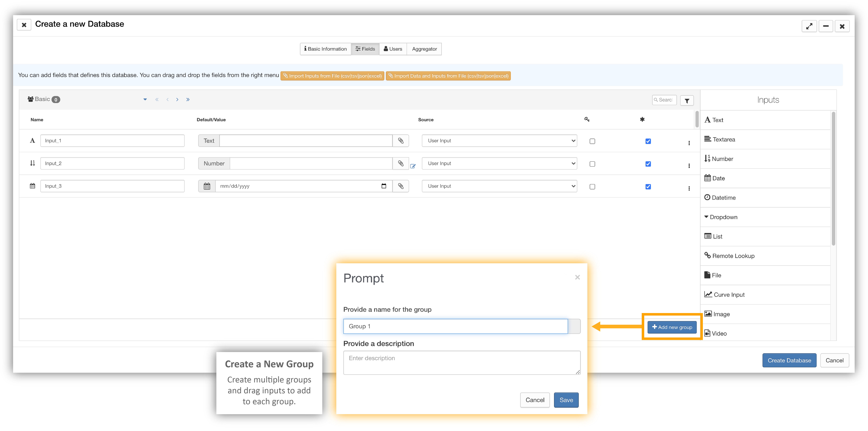Click the group name field containing Group 1
868x431 pixels.
point(456,326)
